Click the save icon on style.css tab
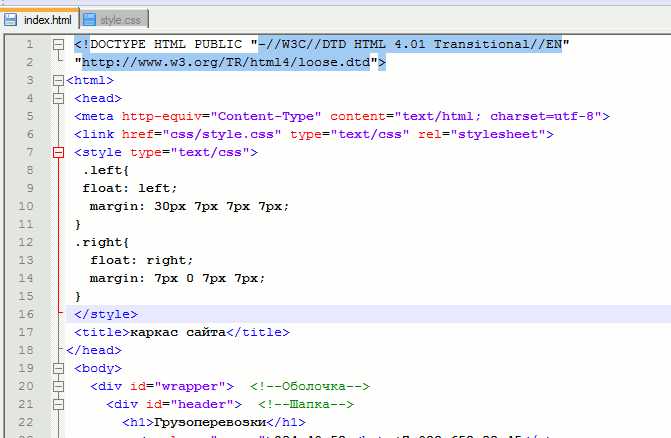This screenshot has width=671, height=438. coord(90,19)
